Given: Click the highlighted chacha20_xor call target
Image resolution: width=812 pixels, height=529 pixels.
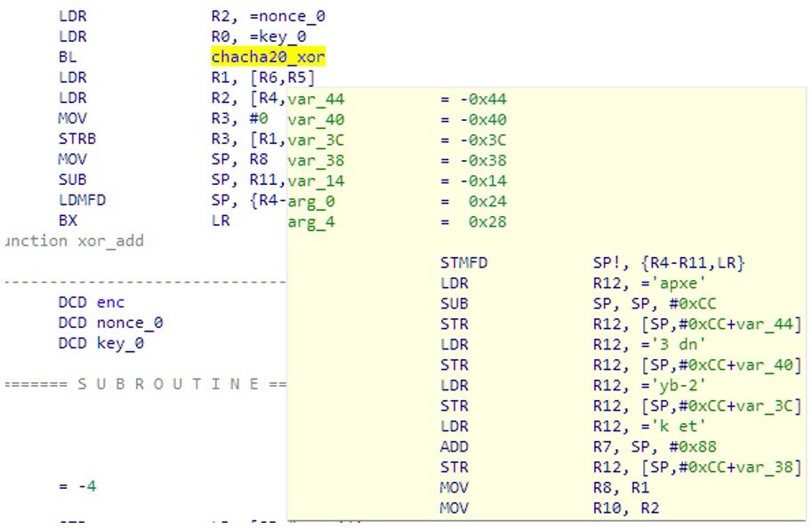Looking at the screenshot, I should tap(268, 57).
